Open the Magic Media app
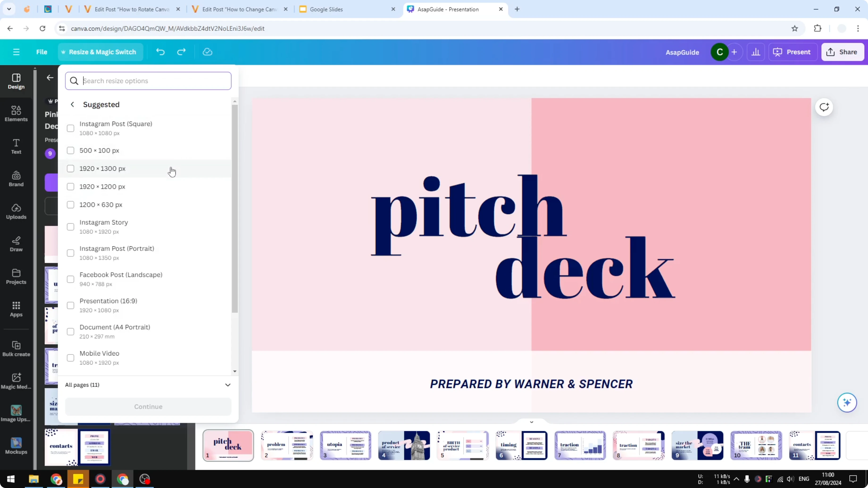The height and width of the screenshot is (488, 868). (x=16, y=381)
